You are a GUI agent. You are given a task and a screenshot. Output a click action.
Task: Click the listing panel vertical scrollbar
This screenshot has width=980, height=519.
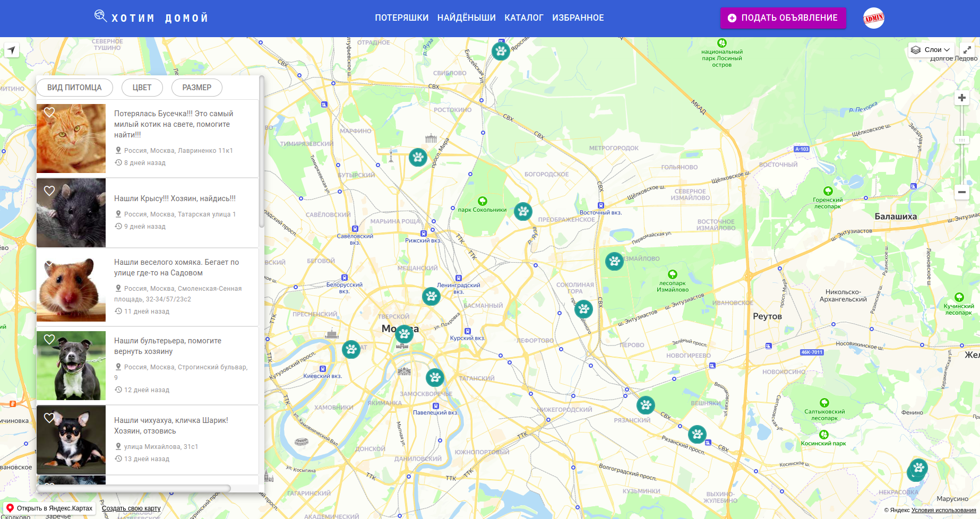pos(261,152)
